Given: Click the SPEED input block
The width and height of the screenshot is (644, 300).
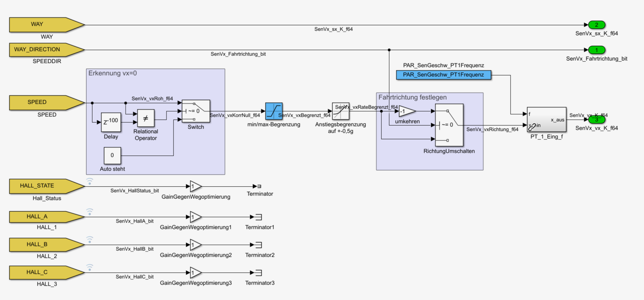Looking at the screenshot, I should pyautogui.click(x=46, y=102).
